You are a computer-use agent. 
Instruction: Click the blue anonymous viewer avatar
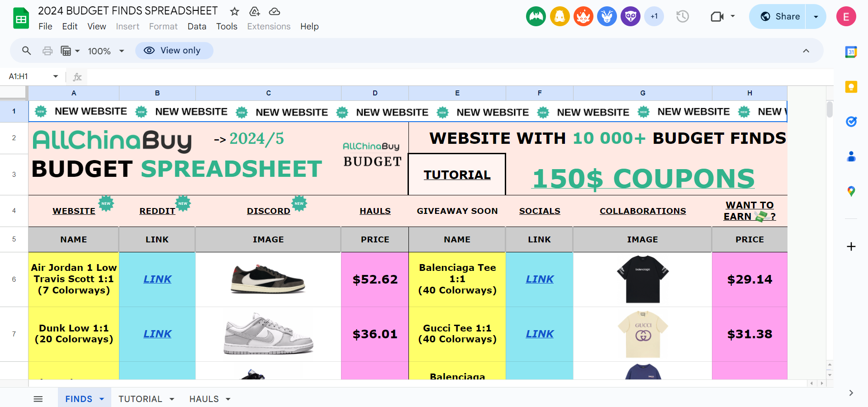(607, 17)
